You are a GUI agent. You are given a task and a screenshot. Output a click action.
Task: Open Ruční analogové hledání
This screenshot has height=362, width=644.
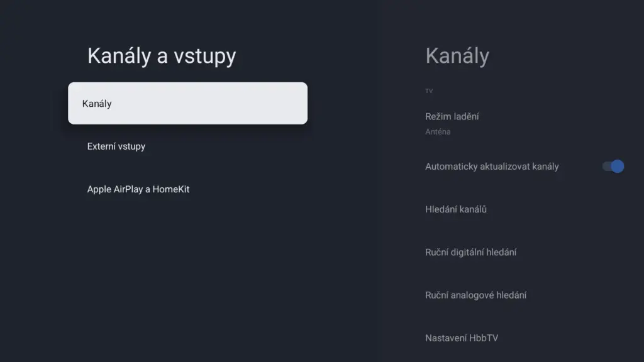476,295
